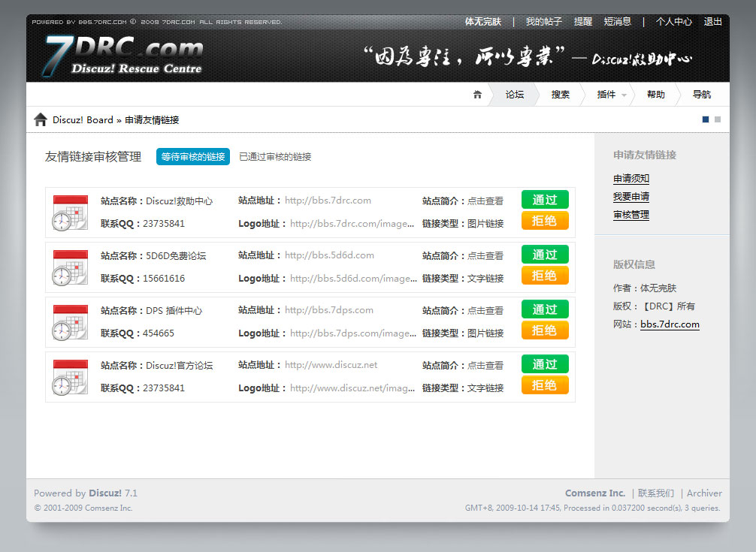Image resolution: width=756 pixels, height=552 pixels.
Task: Approve the 5D6D免费论坛 link request
Action: tap(545, 255)
